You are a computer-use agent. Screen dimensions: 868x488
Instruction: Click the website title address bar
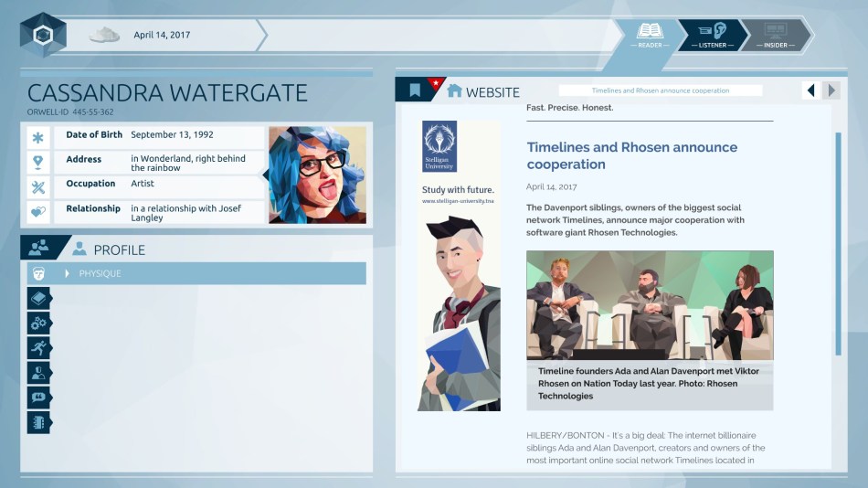[660, 90]
